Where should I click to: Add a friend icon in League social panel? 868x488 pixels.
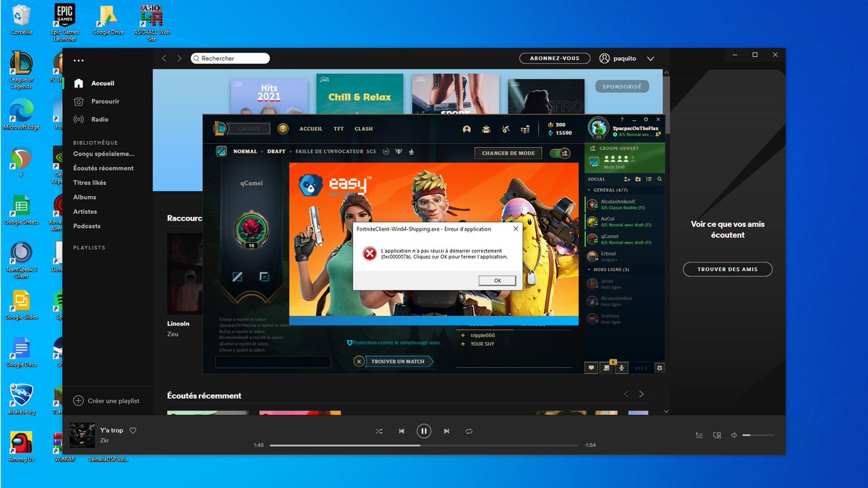pyautogui.click(x=627, y=179)
